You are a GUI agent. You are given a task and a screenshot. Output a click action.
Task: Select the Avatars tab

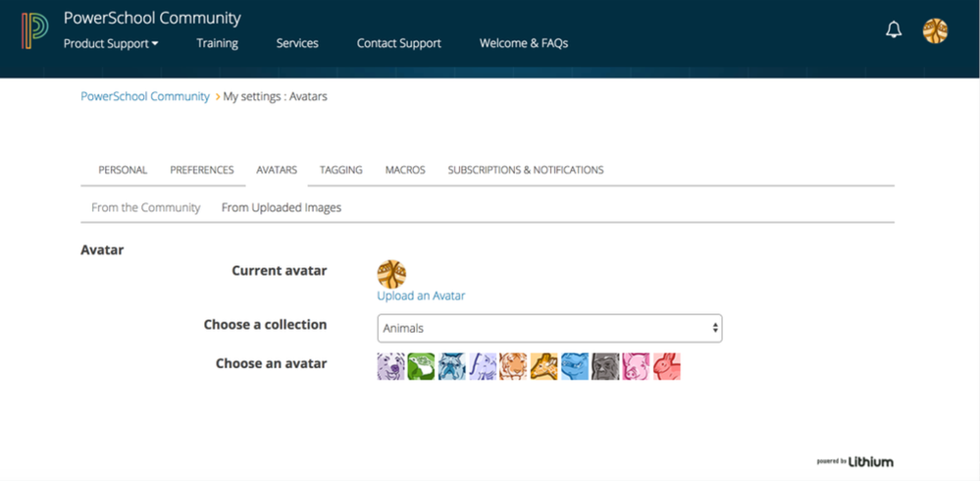[277, 170]
